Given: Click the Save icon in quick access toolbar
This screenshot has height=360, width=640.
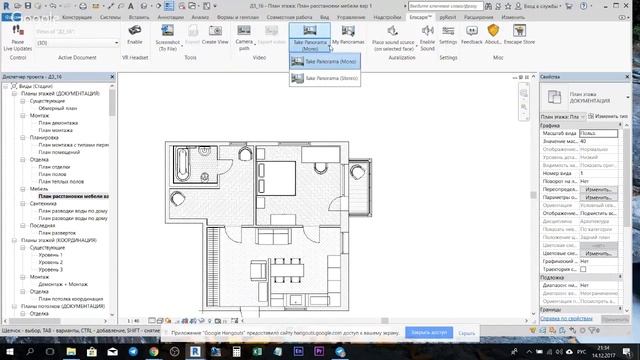Looking at the screenshot, I should pyautogui.click(x=28, y=6).
